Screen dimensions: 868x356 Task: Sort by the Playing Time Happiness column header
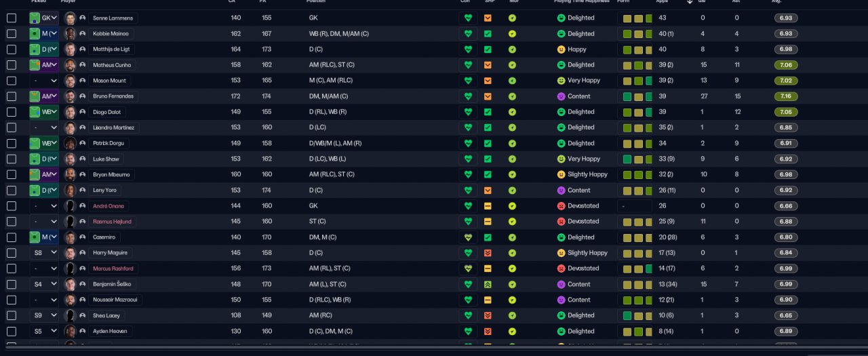(580, 1)
